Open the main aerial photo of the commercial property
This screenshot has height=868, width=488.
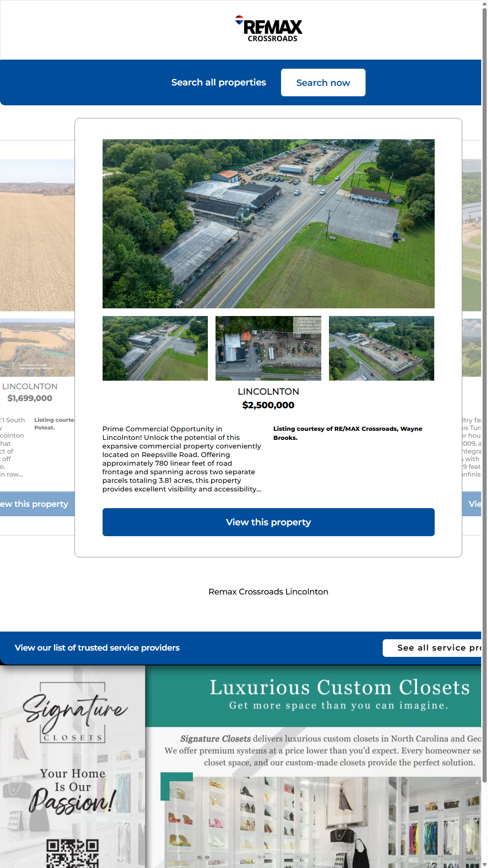click(x=268, y=223)
